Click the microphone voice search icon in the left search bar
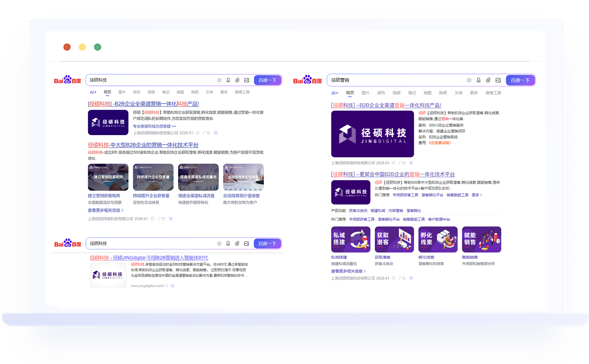The height and width of the screenshot is (364, 589). click(x=228, y=80)
